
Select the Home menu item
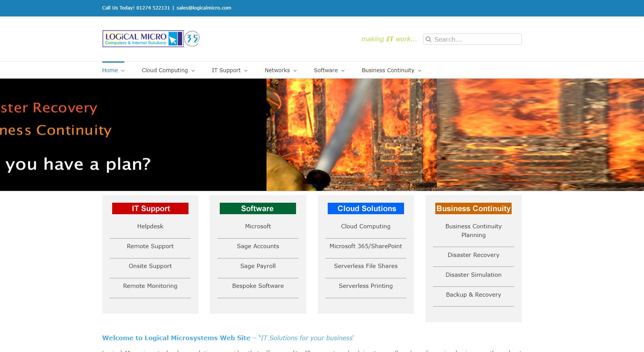[x=109, y=70]
